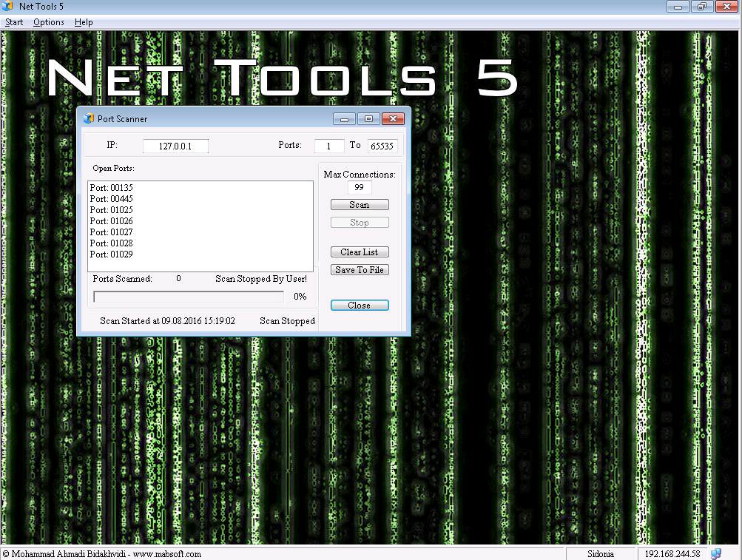Screen dimensions: 742x560
Task: Select Port: 00445 in the open ports list
Action: 112,199
